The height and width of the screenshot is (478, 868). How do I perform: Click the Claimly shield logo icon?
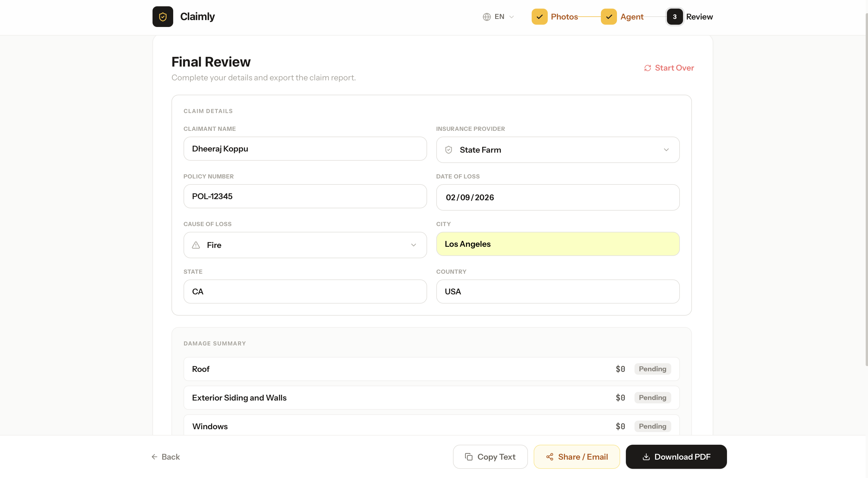[x=162, y=16]
